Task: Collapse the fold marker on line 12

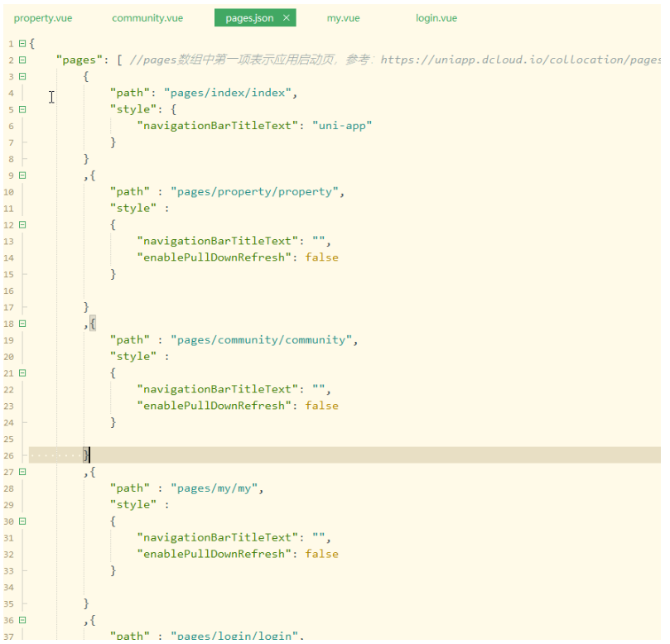Action: tap(22, 224)
